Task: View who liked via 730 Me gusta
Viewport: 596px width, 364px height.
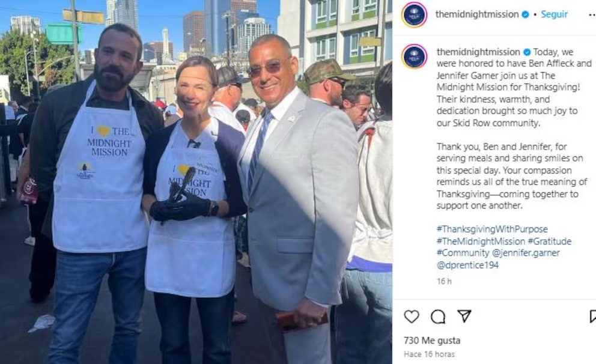Action: point(432,341)
